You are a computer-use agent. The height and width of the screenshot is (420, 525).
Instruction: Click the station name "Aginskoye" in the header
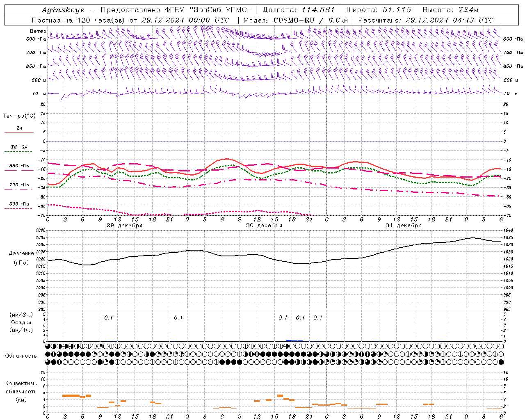pos(63,10)
